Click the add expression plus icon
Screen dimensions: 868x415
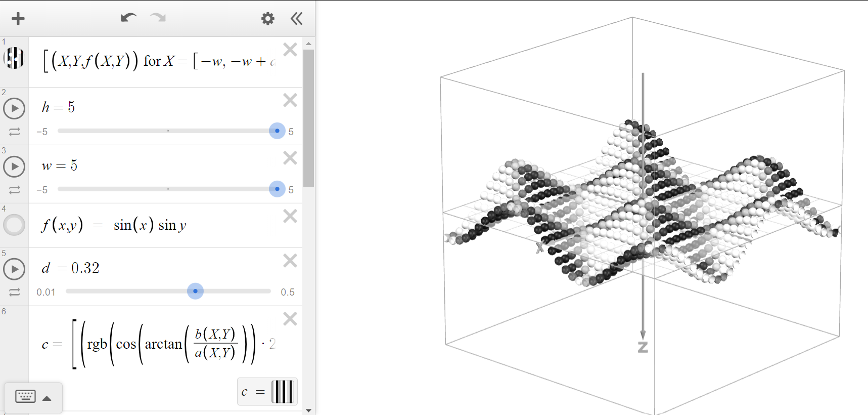(x=18, y=19)
